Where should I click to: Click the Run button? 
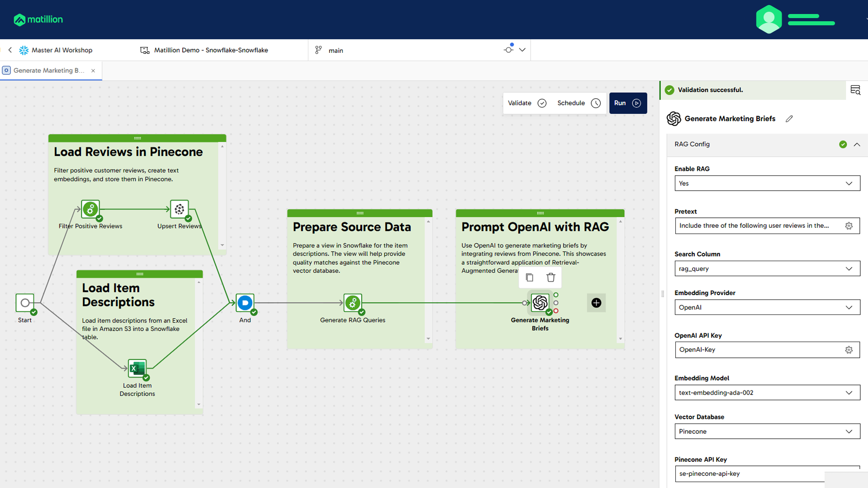click(627, 103)
